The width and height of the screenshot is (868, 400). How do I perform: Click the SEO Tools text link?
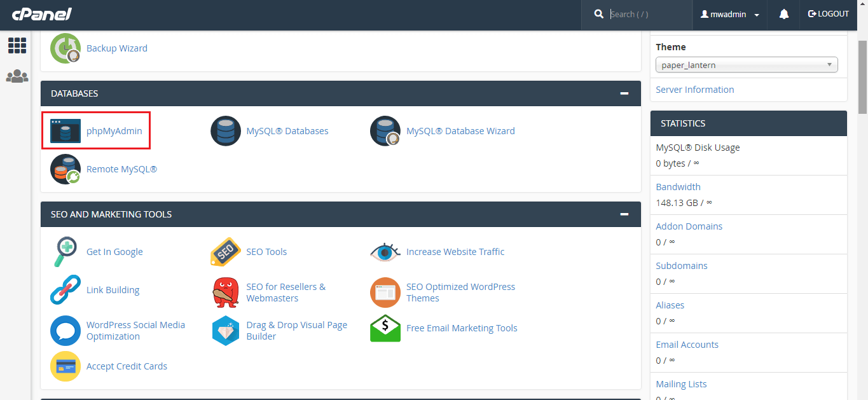266,252
